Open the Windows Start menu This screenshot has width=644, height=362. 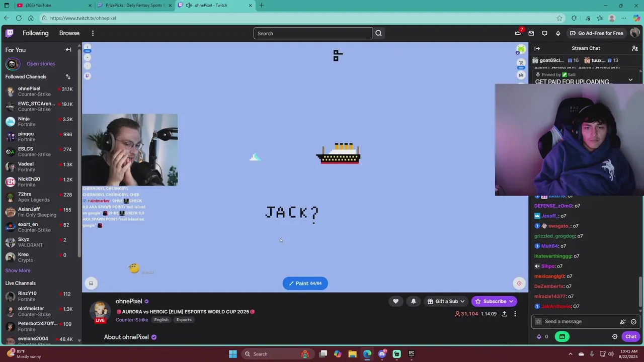[233, 354]
